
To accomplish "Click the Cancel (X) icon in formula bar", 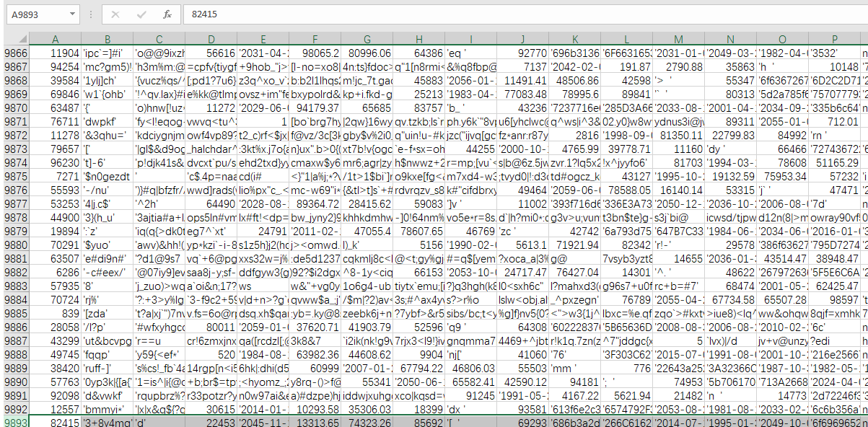I will (116, 14).
